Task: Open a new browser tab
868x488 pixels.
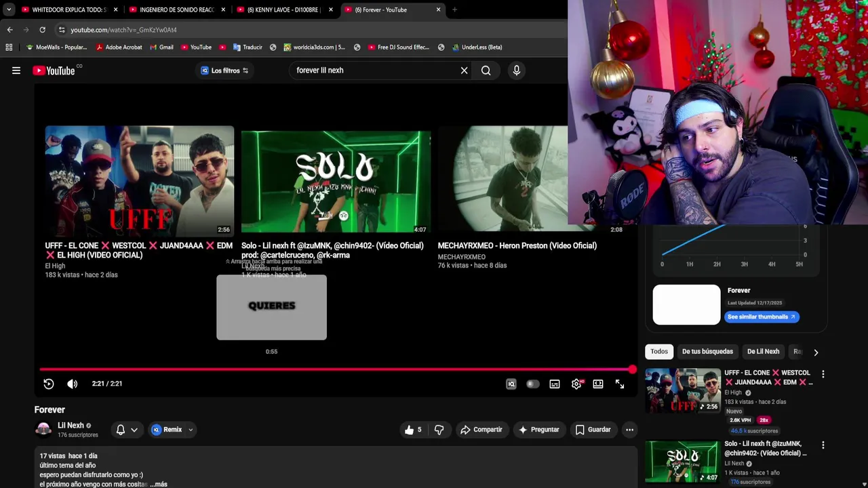Action: (x=454, y=9)
